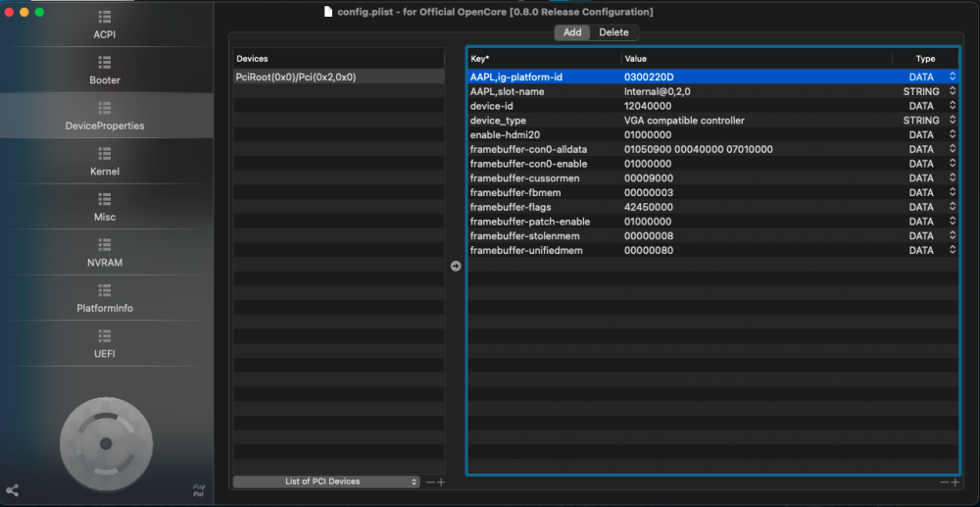Screen dimensions: 980x507
Task: Click the share icon at bottom left
Action: click(x=12, y=490)
